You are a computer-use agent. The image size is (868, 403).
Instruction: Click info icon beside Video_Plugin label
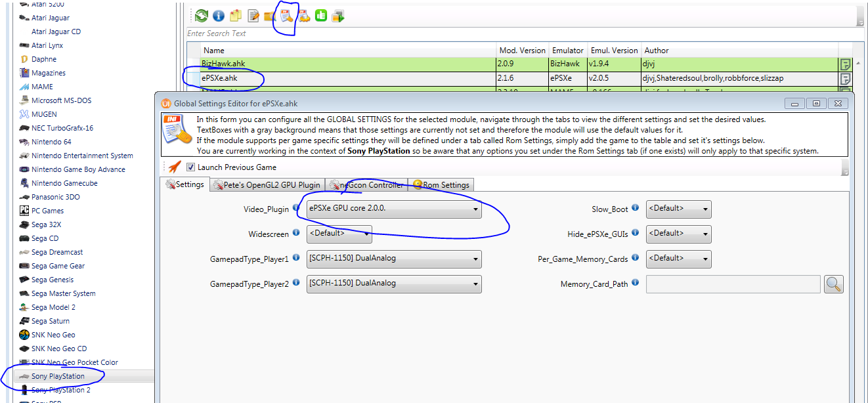296,208
